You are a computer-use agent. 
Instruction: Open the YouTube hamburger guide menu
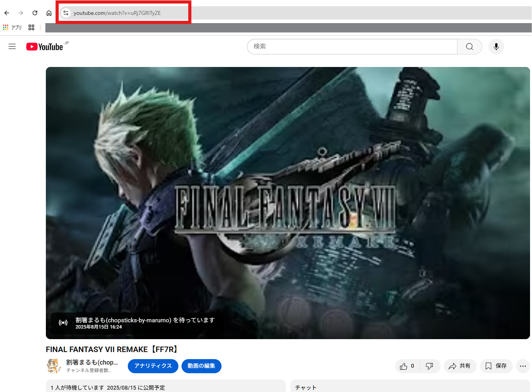[12, 47]
